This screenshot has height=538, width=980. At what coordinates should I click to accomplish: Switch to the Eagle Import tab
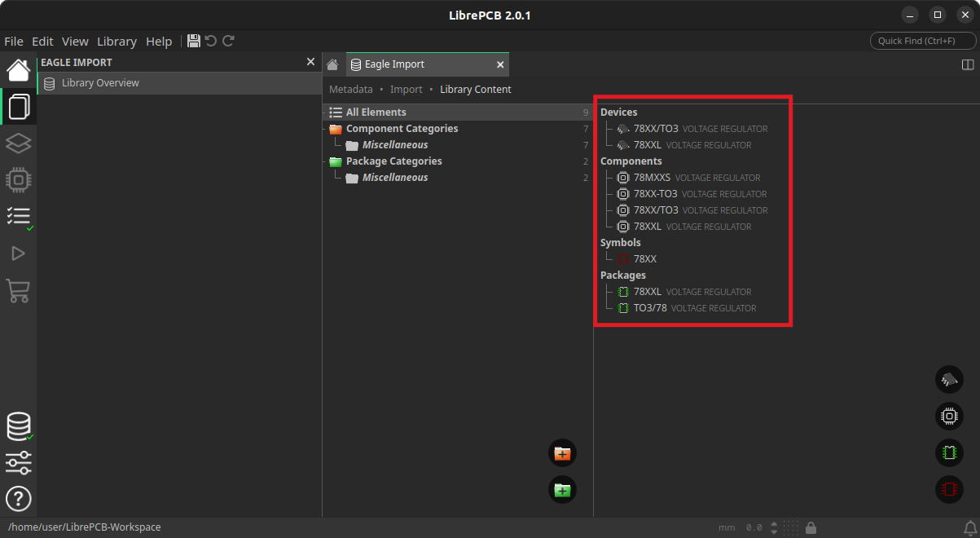[x=428, y=64]
